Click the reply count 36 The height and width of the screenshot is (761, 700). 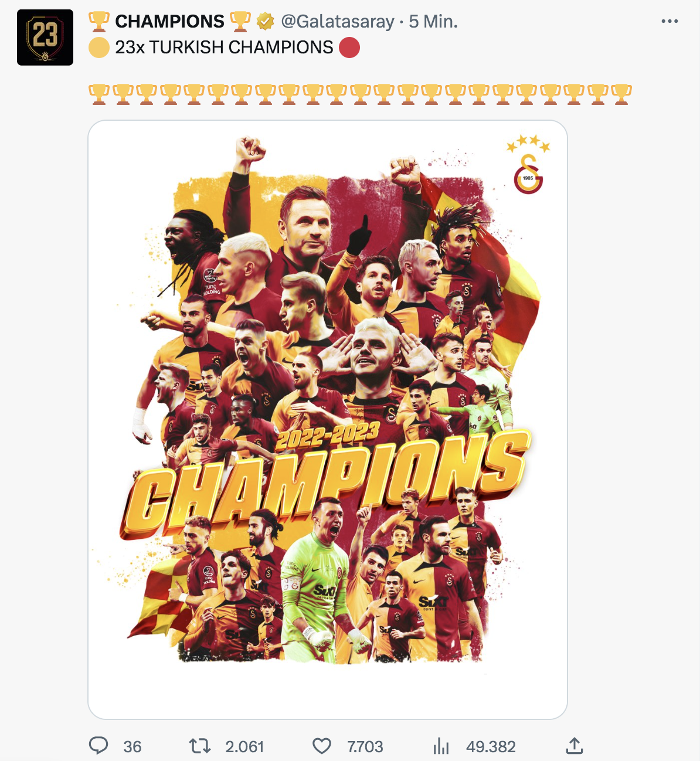tap(132, 746)
